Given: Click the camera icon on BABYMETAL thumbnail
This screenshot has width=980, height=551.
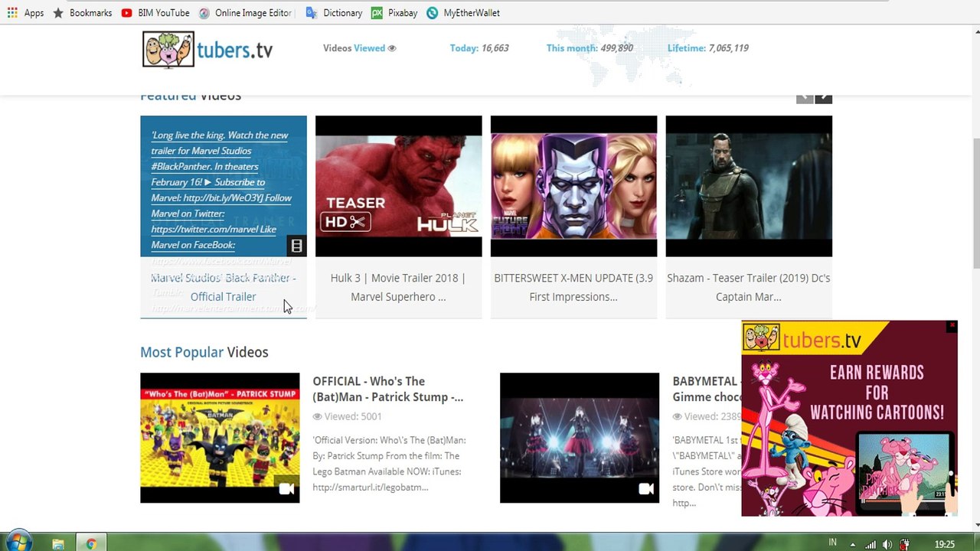Looking at the screenshot, I should coord(646,488).
